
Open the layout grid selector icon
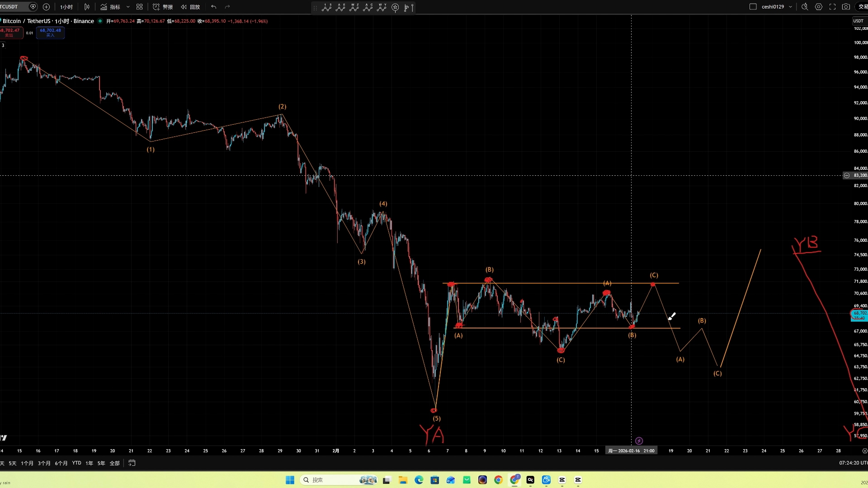pos(139,7)
